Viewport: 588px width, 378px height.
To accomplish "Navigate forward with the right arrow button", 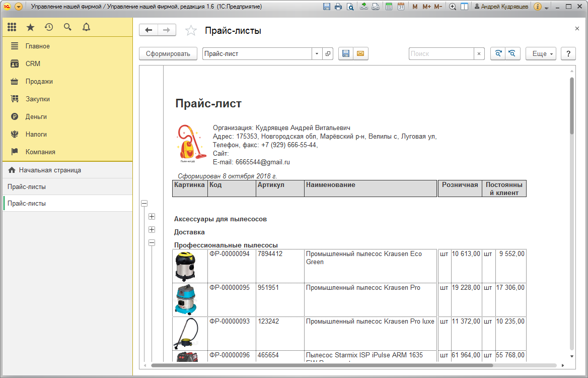I will pos(167,30).
